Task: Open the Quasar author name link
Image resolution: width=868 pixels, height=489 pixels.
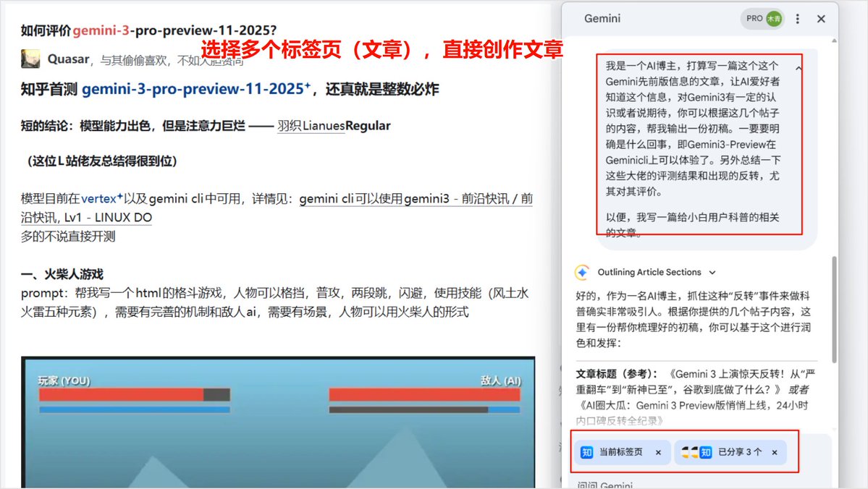Action: (68, 59)
